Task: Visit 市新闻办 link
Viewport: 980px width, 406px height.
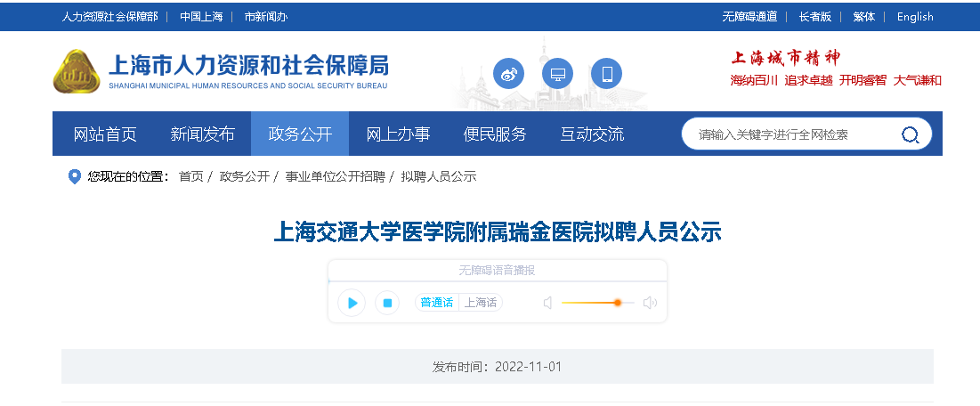Action: coord(266,17)
